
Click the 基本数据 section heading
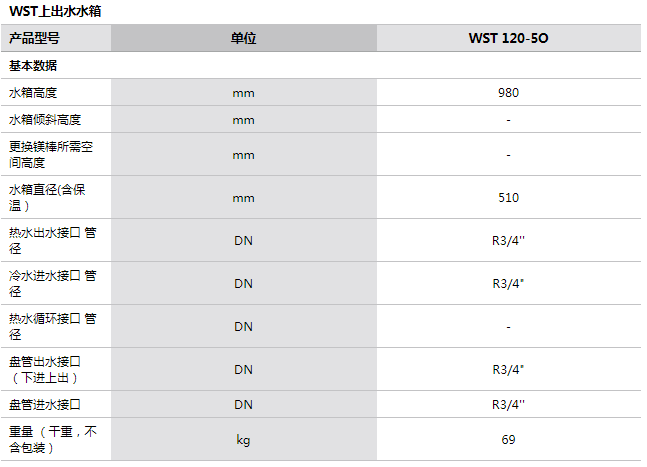tap(34, 66)
